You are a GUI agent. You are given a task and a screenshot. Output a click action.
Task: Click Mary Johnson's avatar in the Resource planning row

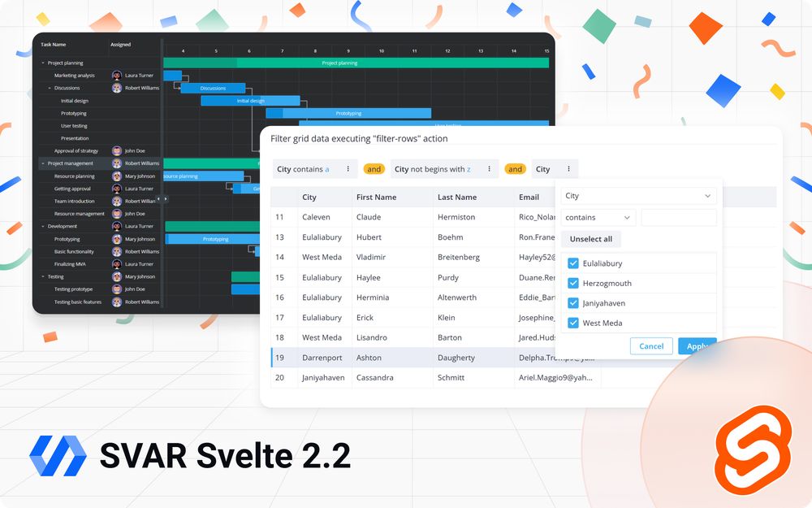tap(117, 176)
